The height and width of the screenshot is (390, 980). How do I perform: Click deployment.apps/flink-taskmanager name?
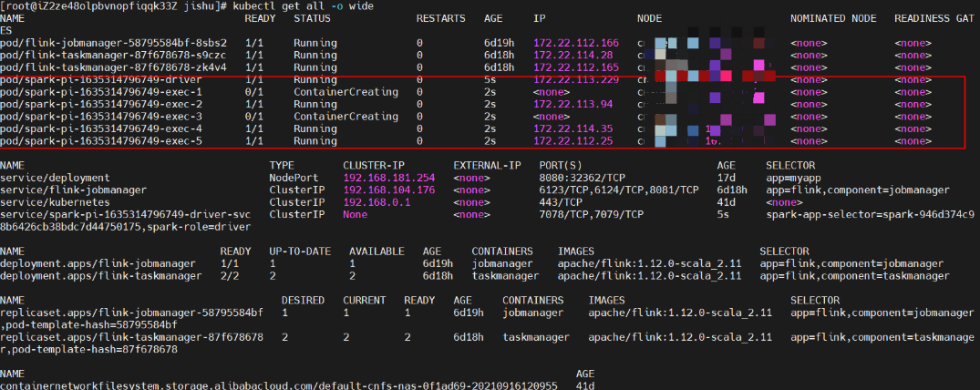tap(101, 275)
